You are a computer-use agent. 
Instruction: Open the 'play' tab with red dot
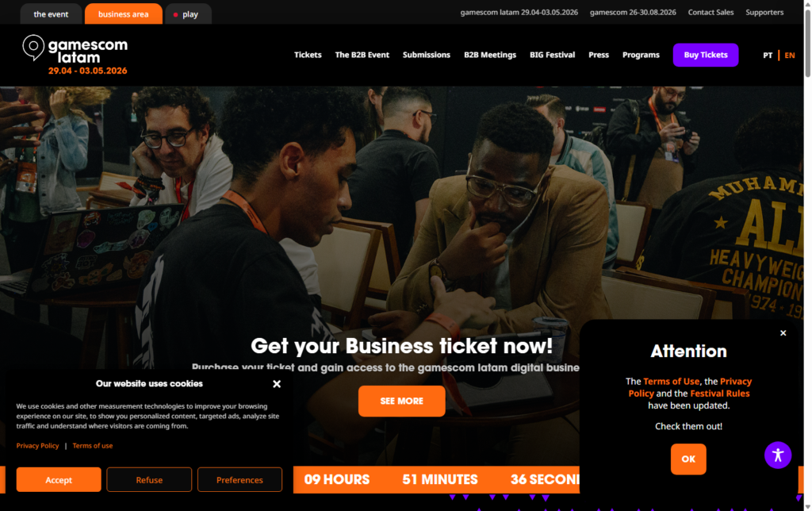tap(188, 14)
